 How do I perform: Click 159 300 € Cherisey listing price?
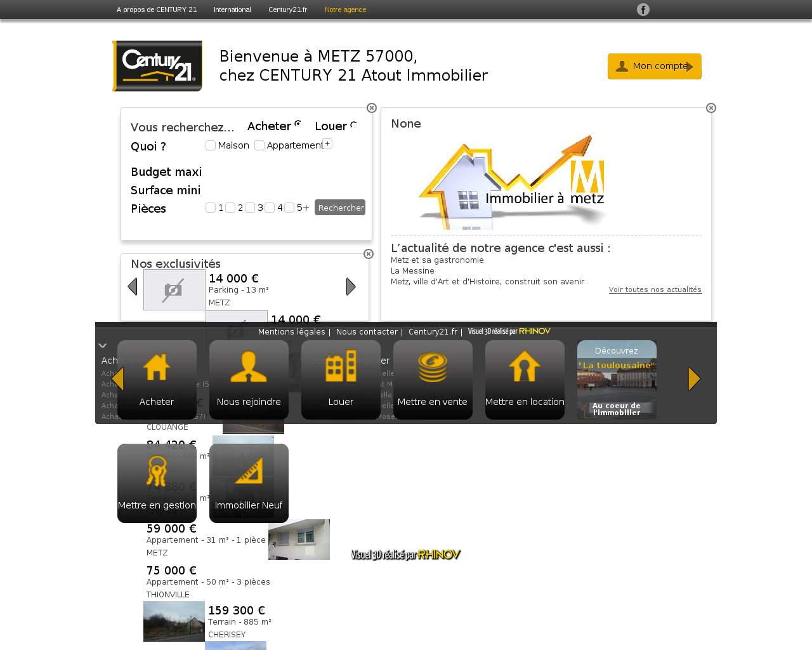tap(237, 611)
